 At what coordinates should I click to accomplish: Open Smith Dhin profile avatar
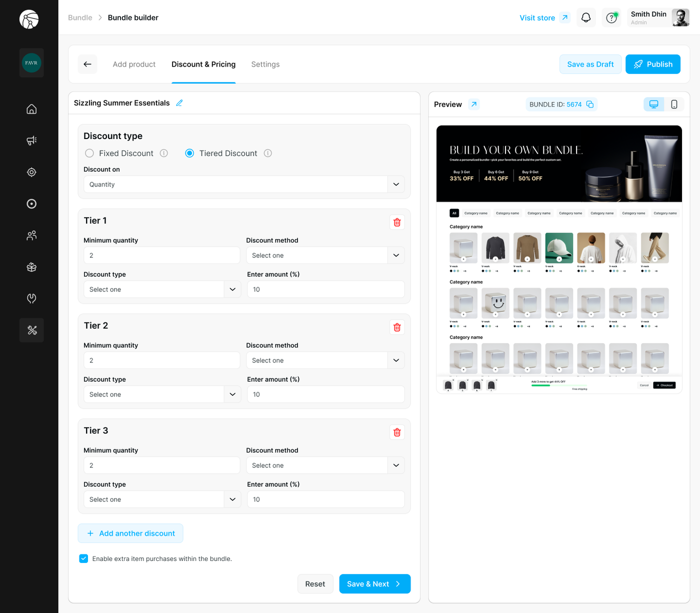[x=680, y=17]
